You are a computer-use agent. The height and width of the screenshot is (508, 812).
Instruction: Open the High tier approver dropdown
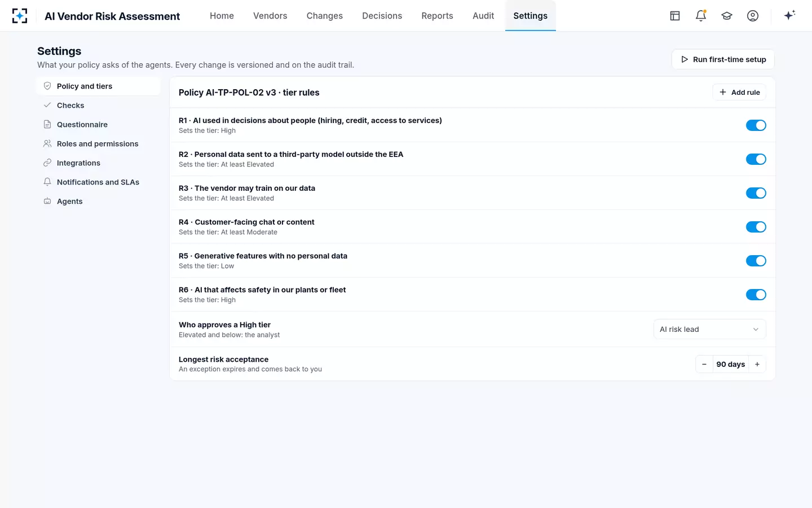[709, 329]
